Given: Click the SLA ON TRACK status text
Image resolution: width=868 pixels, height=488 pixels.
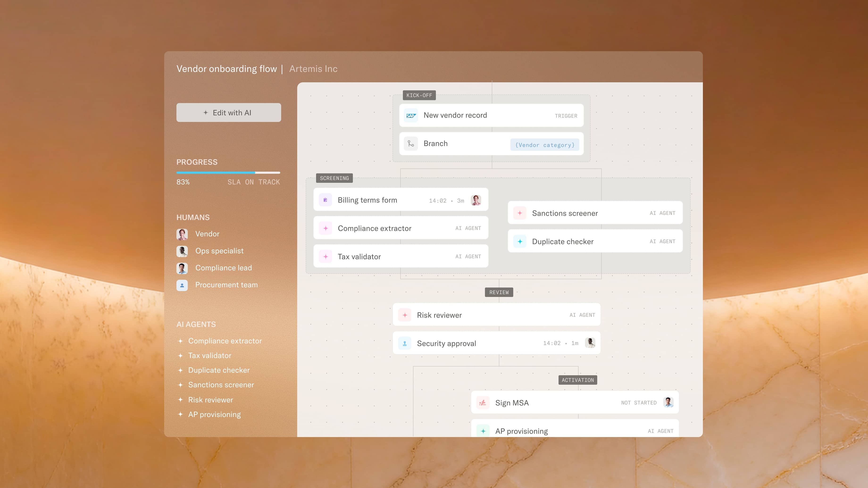Looking at the screenshot, I should [x=254, y=182].
